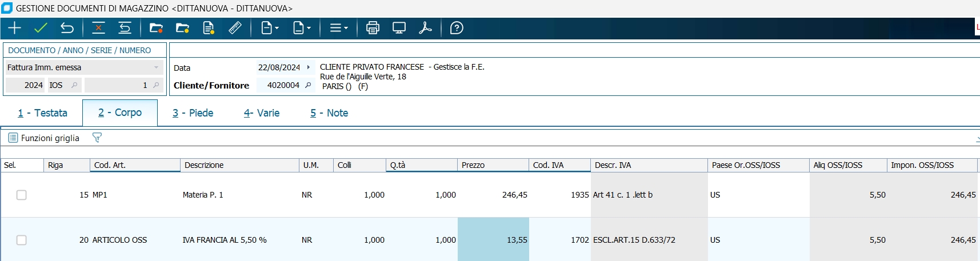
Task: Click the Impon. OSS/IOSS column header
Action: [933, 165]
